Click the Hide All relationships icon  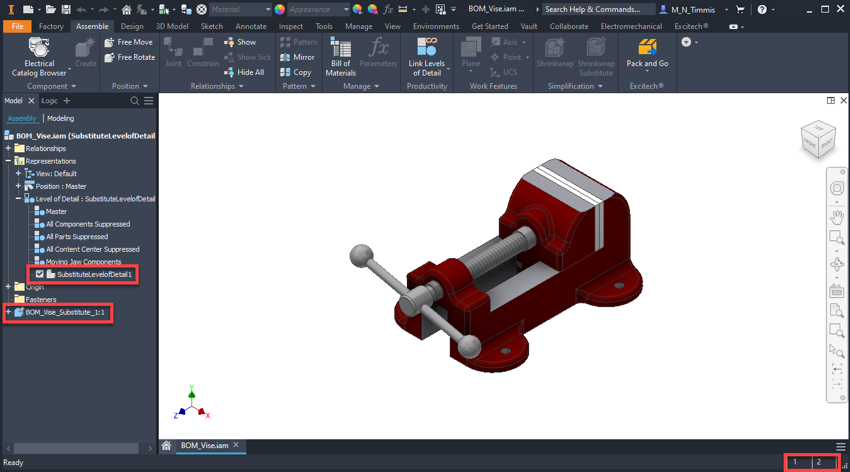244,72
